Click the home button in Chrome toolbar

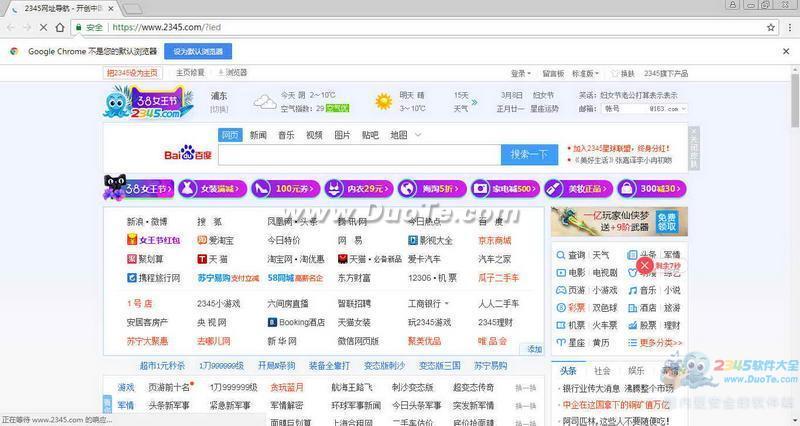click(60, 28)
